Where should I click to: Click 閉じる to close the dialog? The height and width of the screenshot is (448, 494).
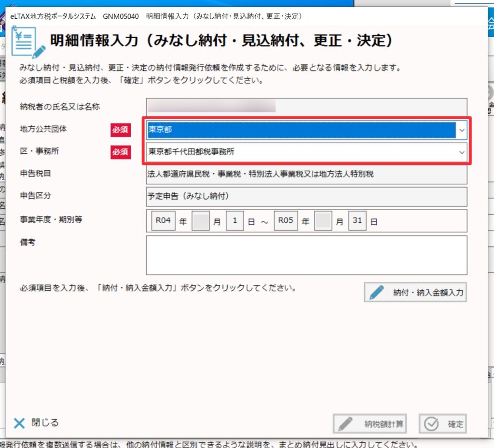coord(44,423)
